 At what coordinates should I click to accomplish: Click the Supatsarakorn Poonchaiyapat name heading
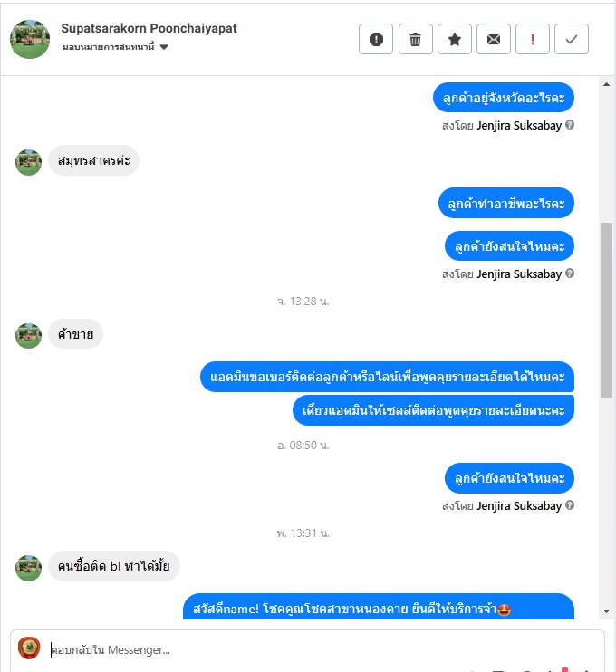(149, 28)
